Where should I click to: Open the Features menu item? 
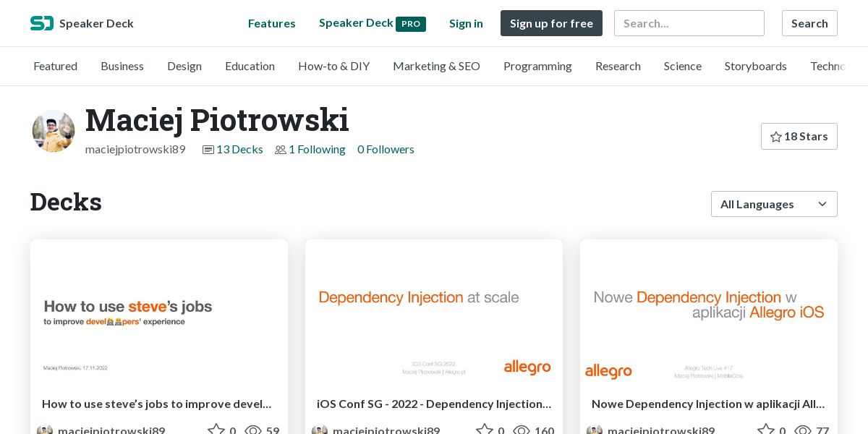coord(271,23)
